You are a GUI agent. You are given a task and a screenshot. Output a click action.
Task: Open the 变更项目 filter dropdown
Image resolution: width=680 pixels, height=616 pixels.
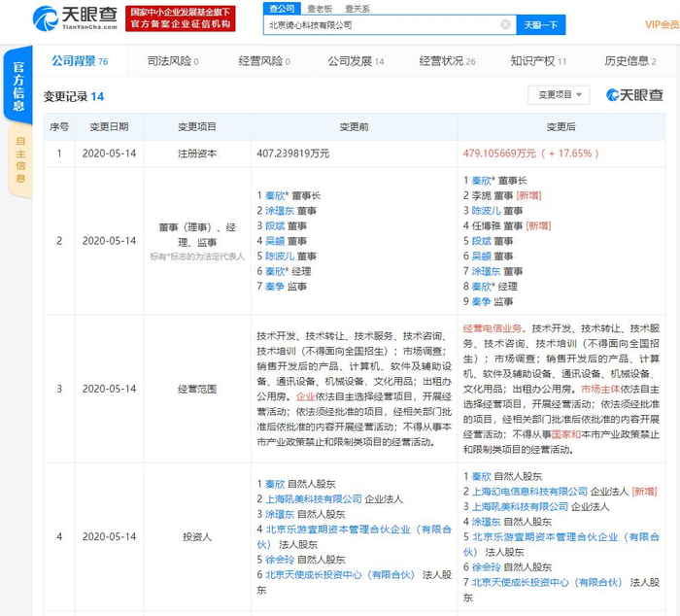[x=559, y=95]
